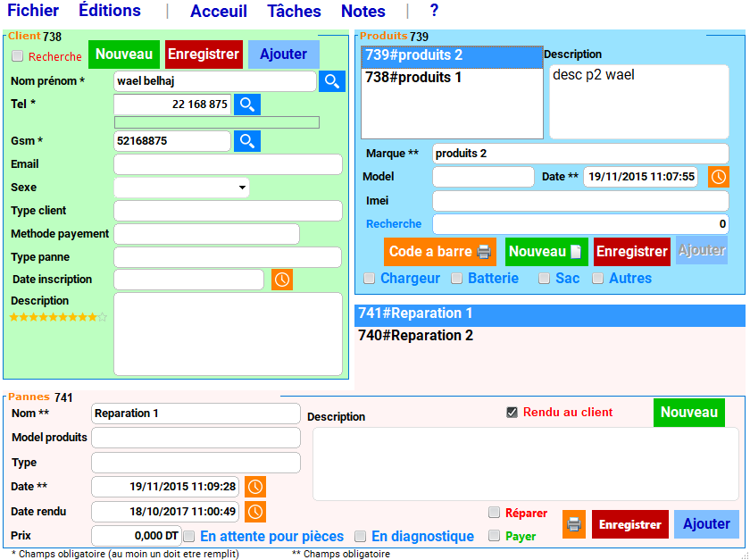Click the Pannes Description text area
This screenshot has height=560, width=750.
(x=526, y=464)
